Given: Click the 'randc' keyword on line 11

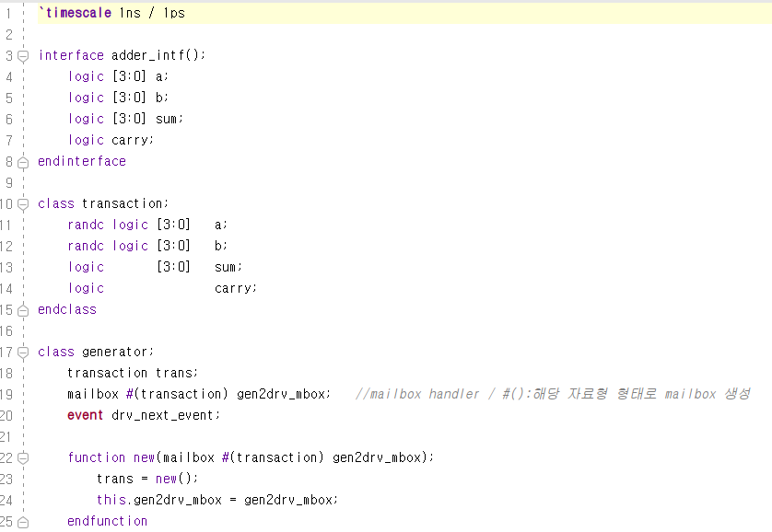Looking at the screenshot, I should coord(86,225).
